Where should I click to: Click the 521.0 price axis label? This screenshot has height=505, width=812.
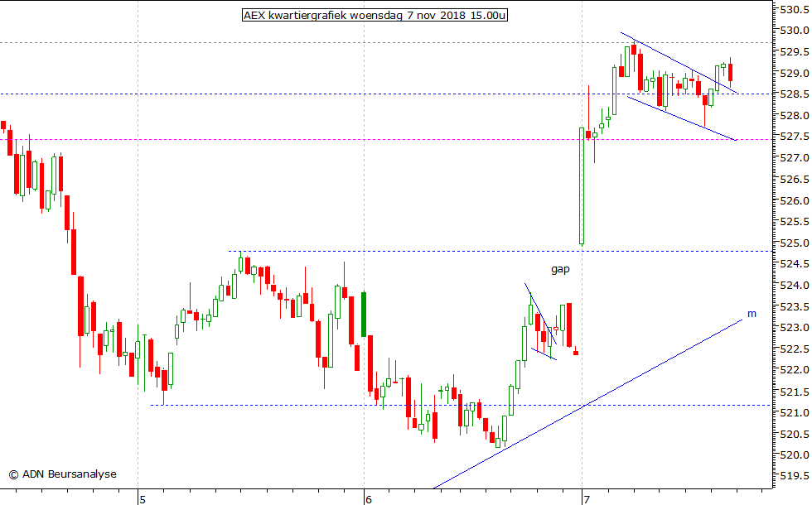coord(795,413)
